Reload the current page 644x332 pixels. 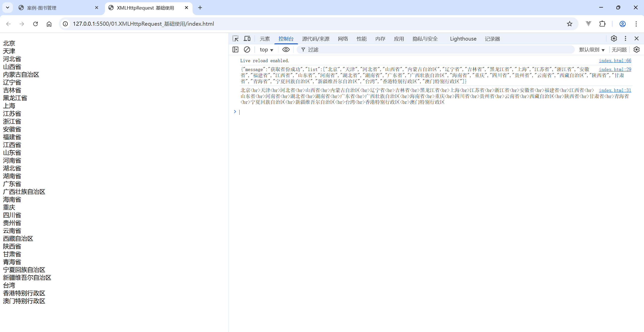pos(35,24)
